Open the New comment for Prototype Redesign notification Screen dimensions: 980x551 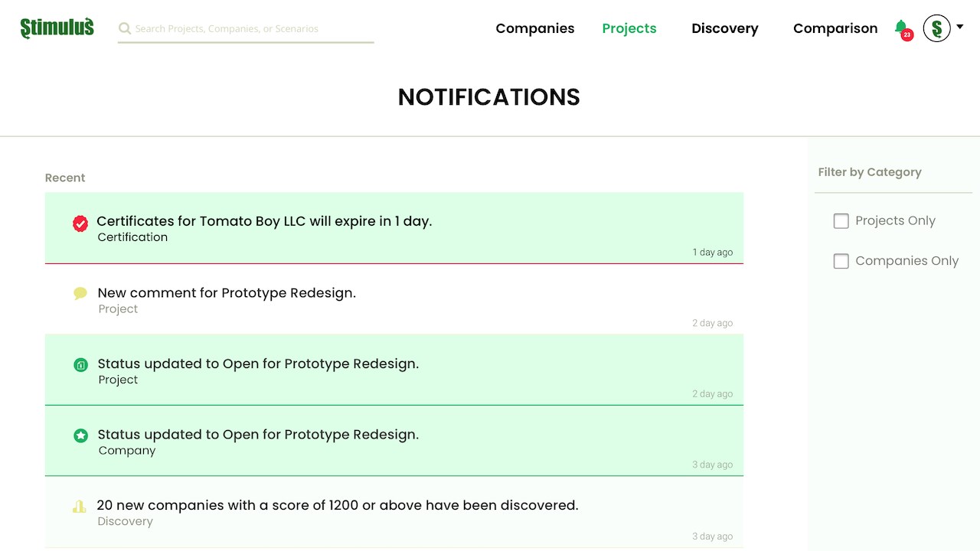[x=227, y=292]
